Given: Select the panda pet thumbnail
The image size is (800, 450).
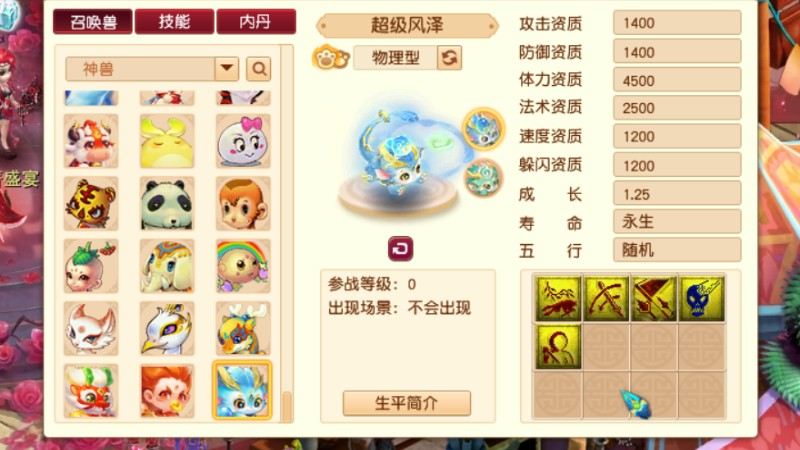Looking at the screenshot, I should click(x=167, y=204).
